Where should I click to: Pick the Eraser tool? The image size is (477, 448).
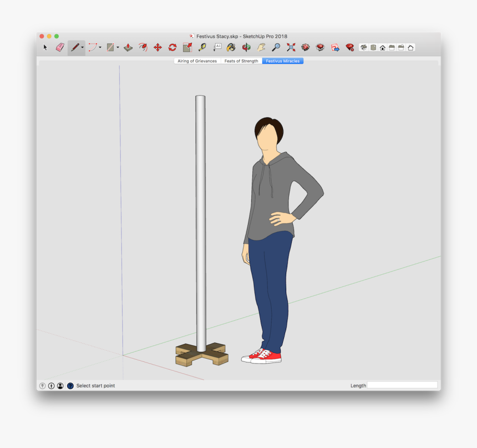tap(59, 48)
